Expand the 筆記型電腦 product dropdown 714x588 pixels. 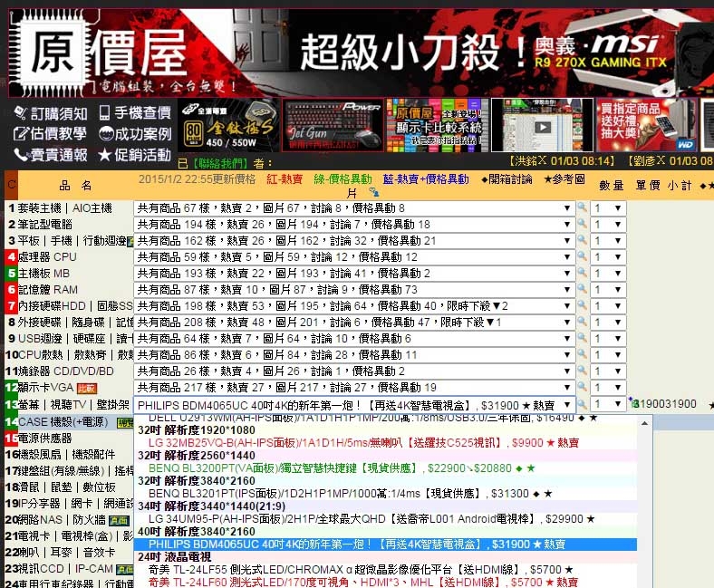353,225
